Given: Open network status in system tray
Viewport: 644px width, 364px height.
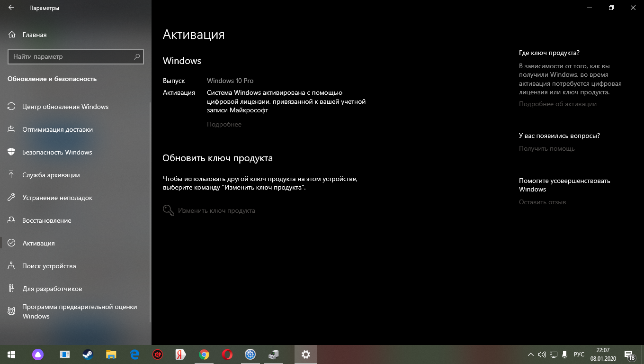Looking at the screenshot, I should tap(553, 355).
